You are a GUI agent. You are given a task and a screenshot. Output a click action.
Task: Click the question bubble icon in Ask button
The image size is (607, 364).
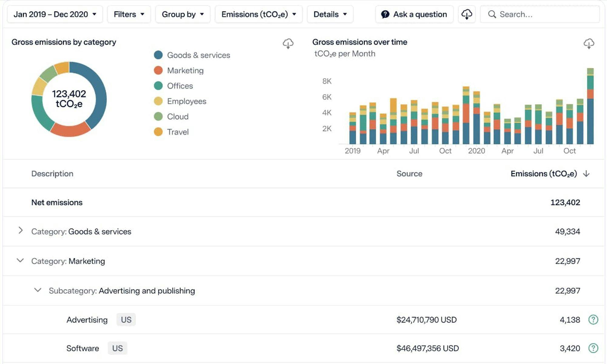pyautogui.click(x=385, y=14)
